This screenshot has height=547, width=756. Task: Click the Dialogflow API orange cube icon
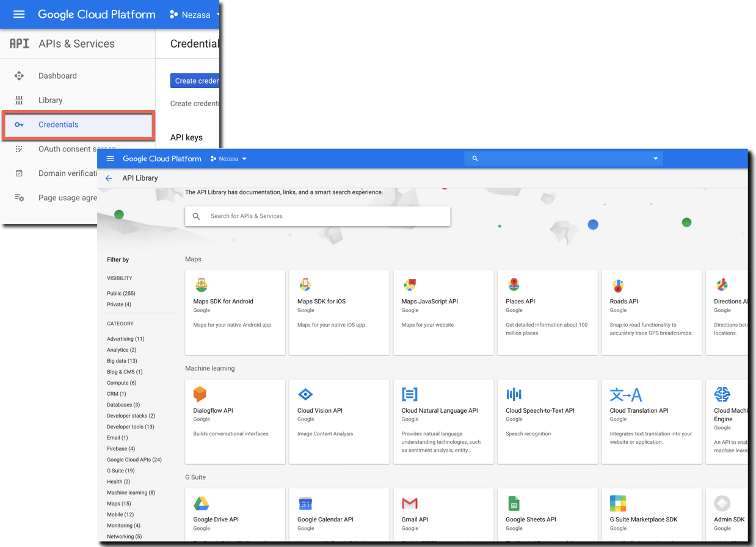click(200, 394)
